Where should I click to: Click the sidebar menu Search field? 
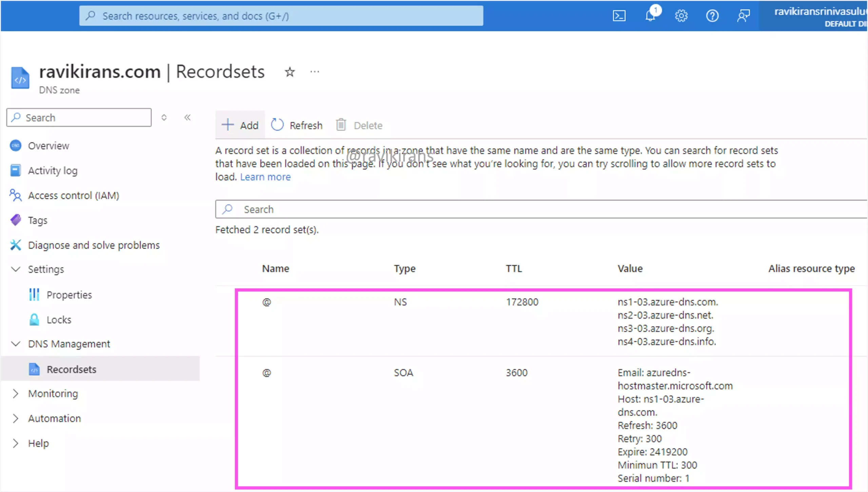79,118
